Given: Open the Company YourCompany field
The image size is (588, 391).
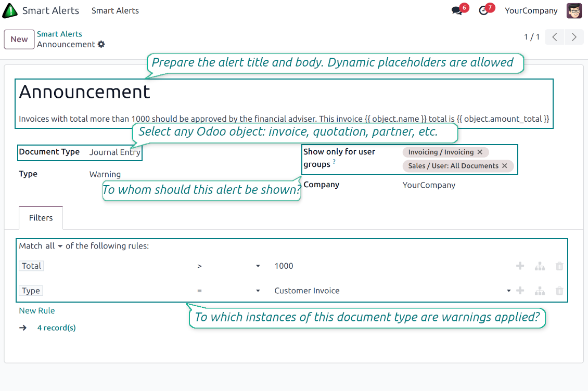Looking at the screenshot, I should (429, 185).
